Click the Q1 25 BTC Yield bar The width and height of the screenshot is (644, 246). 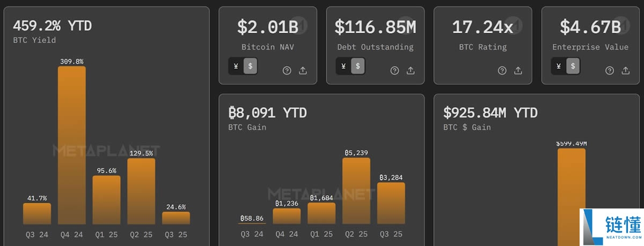point(106,200)
